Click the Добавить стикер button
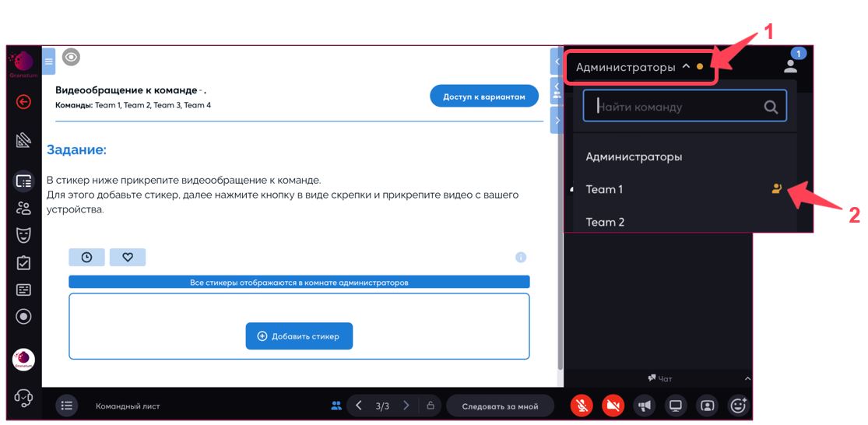The height and width of the screenshot is (425, 868). (x=299, y=336)
